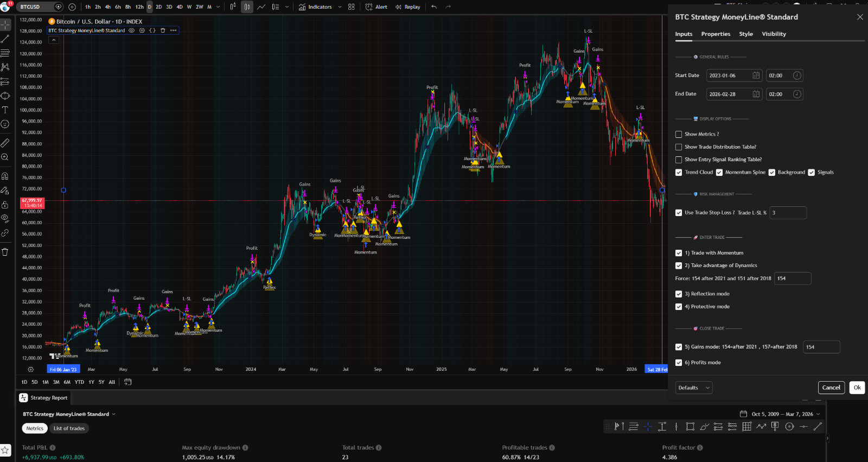Image resolution: width=868 pixels, height=462 pixels.
Task: Open the XABCD pattern tools
Action: (x=5, y=67)
